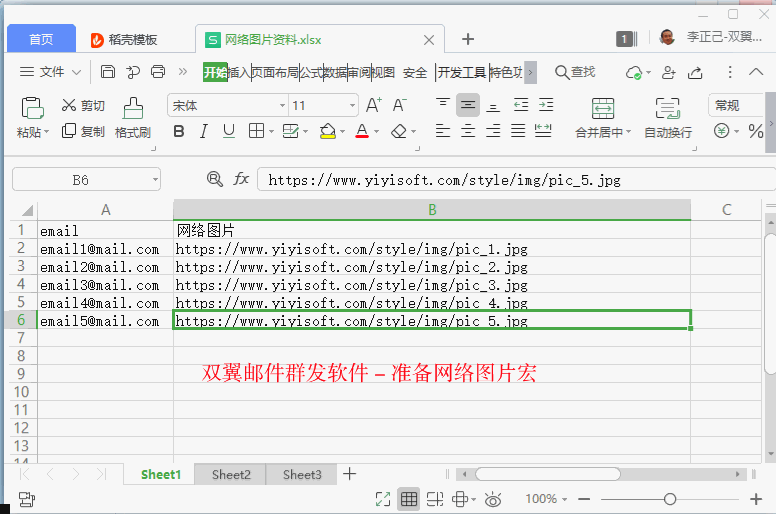776x514 pixels.
Task: Expand the font color dropdown arrow
Action: tap(377, 132)
